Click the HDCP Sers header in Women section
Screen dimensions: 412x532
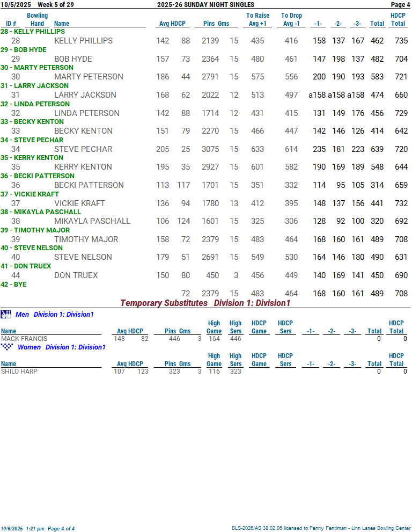click(285, 360)
